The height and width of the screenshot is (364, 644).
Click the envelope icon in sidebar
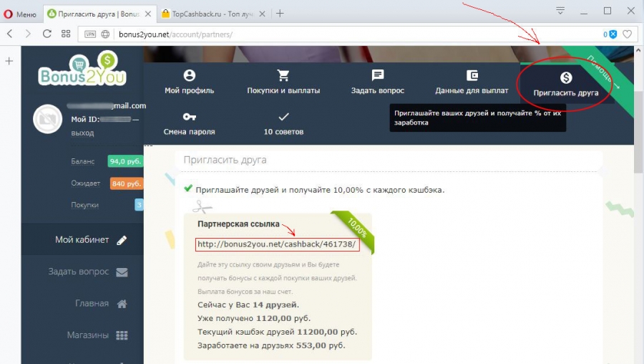[122, 272]
